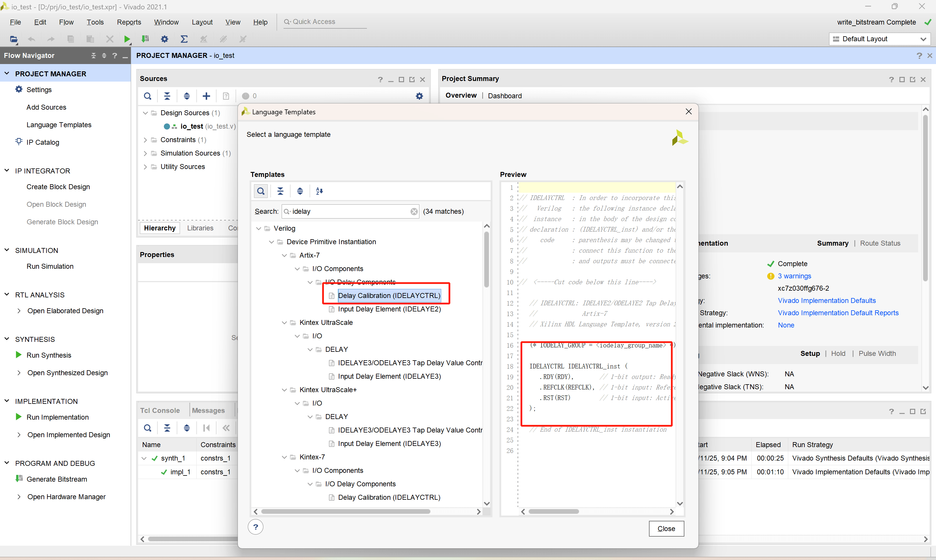
Task: Collapse the Artix-7 tree node
Action: [284, 256]
